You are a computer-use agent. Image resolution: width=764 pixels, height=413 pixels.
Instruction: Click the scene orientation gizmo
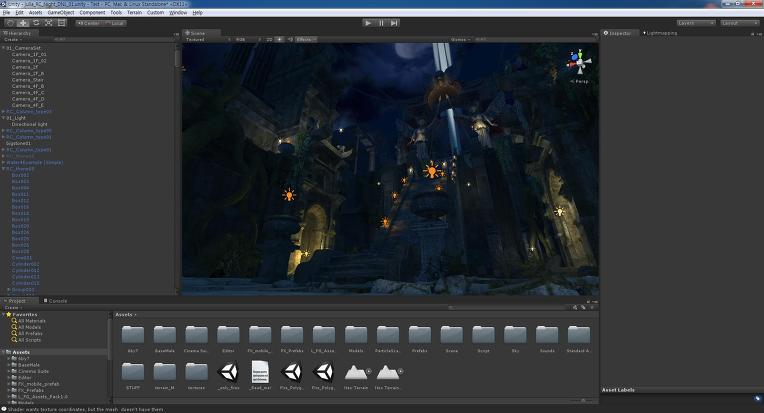pos(579,62)
